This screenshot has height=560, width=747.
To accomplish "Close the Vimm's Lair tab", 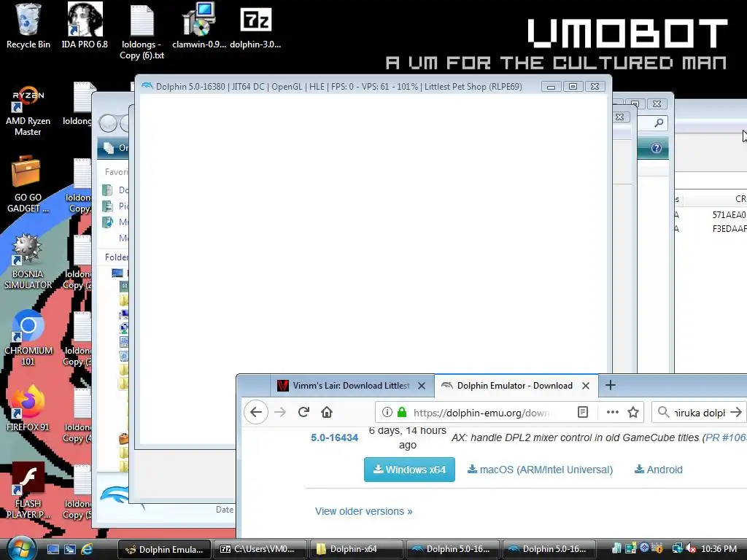I will [x=422, y=386].
